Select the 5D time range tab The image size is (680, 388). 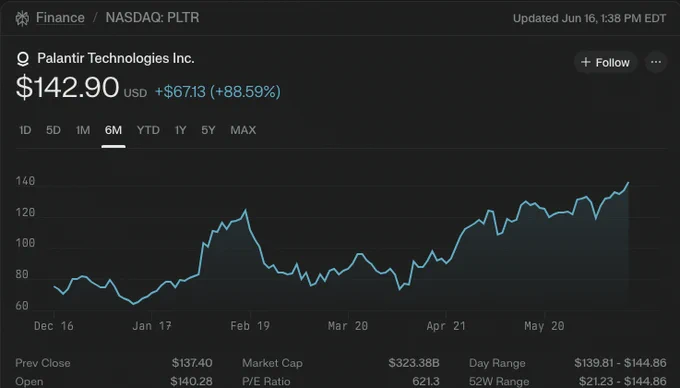coord(53,130)
